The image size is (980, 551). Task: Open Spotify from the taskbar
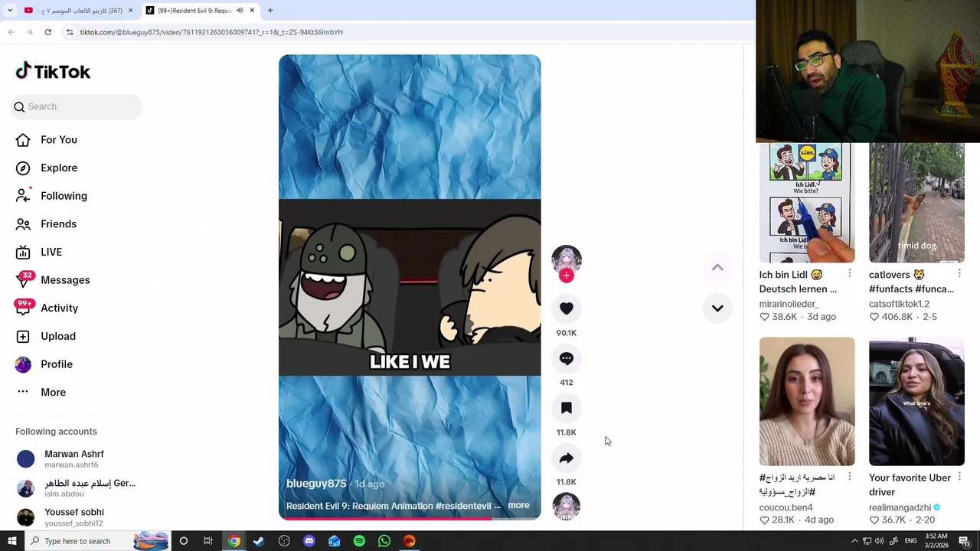click(x=359, y=541)
